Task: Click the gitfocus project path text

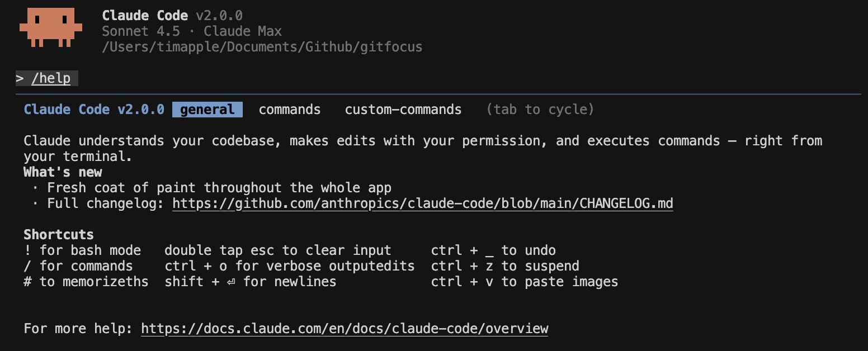Action: point(262,46)
